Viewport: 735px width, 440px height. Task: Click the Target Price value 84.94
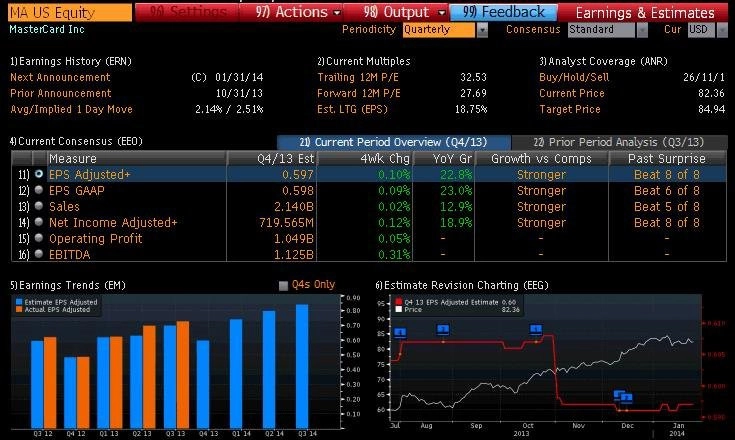[711, 109]
